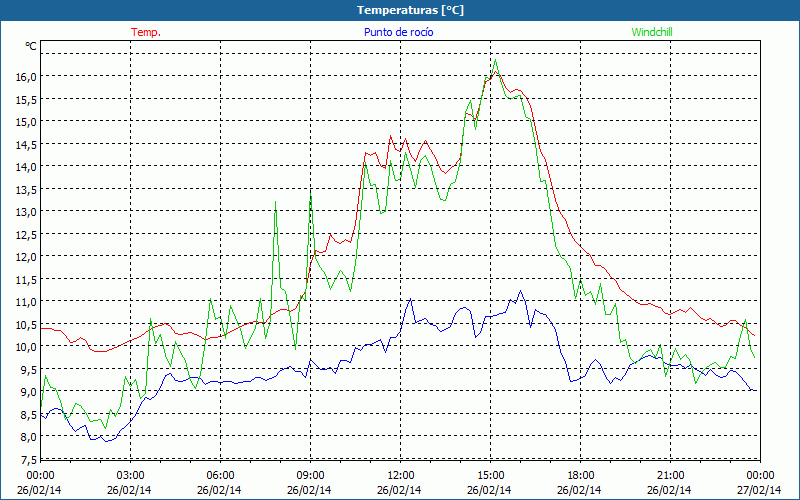
Task: Click the 18:00 time axis label
Action: (x=581, y=475)
